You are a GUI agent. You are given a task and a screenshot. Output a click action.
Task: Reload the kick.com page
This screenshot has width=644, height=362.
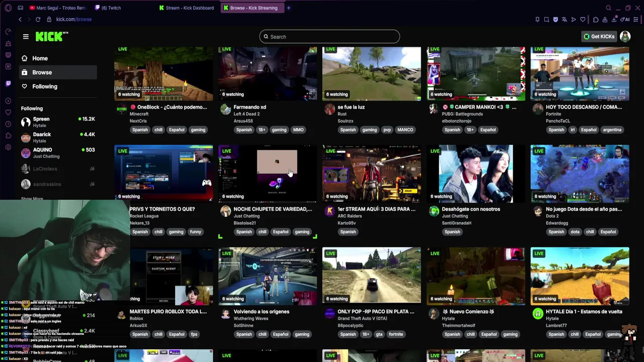38,19
